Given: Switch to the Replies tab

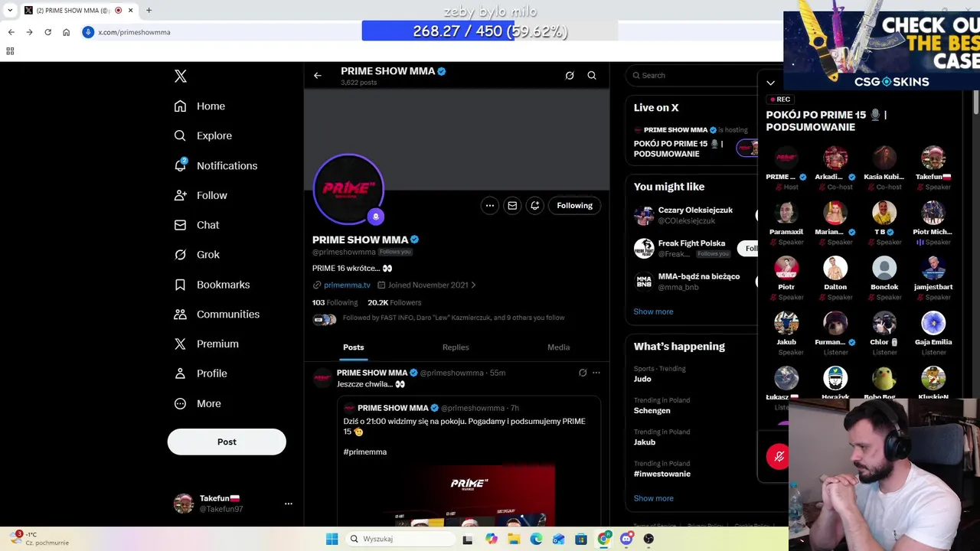Looking at the screenshot, I should point(456,347).
